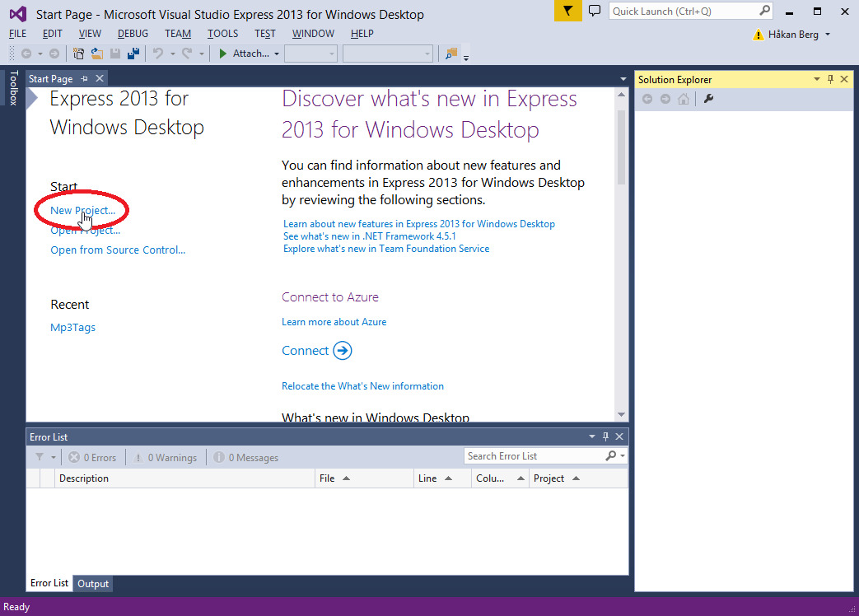Click the account warning icon beside Håkan Berg
This screenshot has height=616, width=859.
tap(759, 35)
